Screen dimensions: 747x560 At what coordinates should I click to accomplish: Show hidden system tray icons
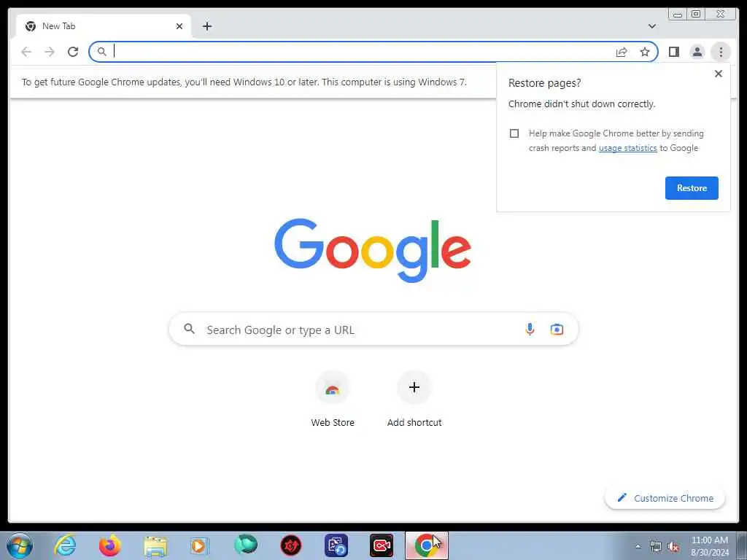pos(638,546)
